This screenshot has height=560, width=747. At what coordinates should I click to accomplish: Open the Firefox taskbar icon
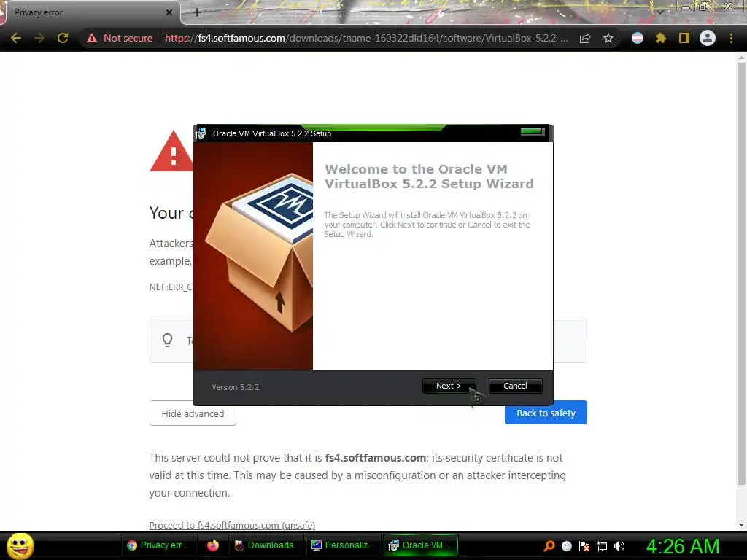click(x=213, y=545)
